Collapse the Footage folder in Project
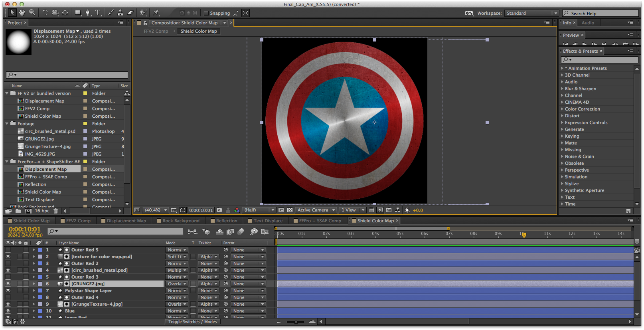 click(x=7, y=124)
